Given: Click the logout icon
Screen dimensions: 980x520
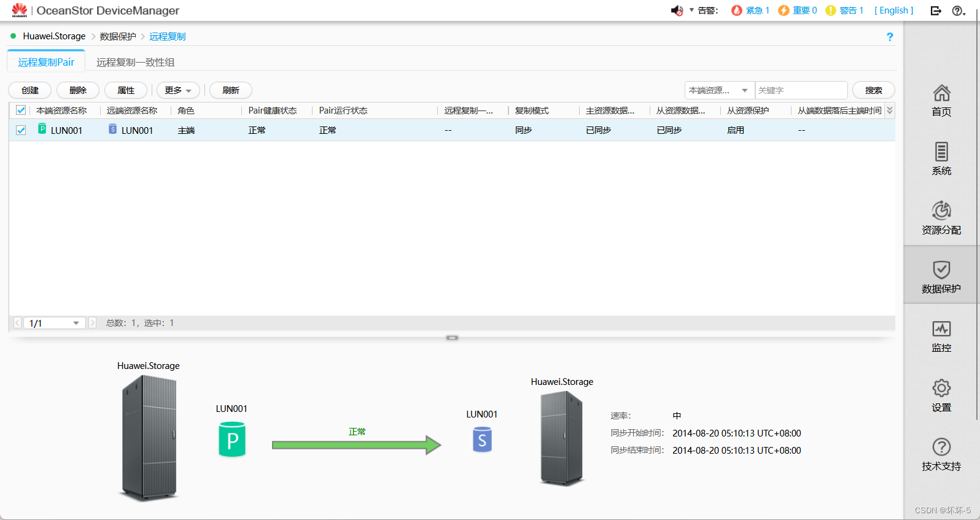Looking at the screenshot, I should 936,10.
